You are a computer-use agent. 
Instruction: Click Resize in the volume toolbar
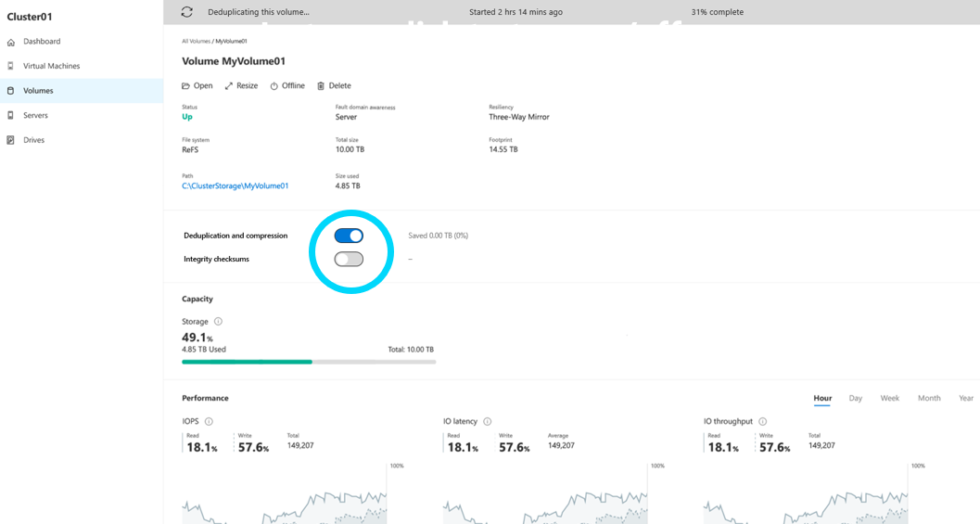[241, 85]
